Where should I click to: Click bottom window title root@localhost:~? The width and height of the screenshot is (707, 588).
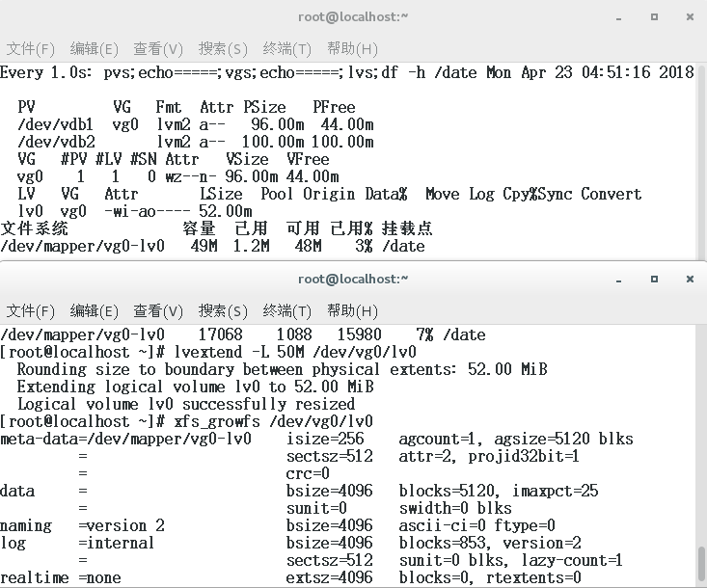coord(353,280)
